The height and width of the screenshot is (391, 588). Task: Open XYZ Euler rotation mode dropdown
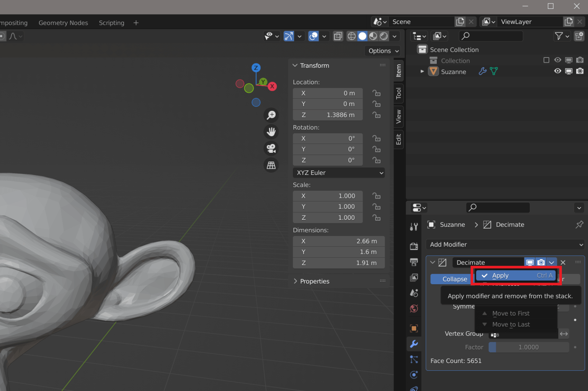coord(339,173)
